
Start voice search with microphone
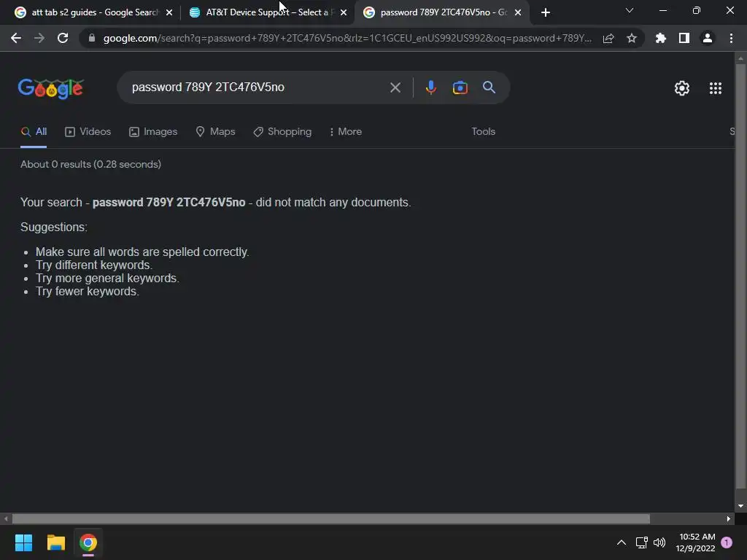pyautogui.click(x=430, y=87)
